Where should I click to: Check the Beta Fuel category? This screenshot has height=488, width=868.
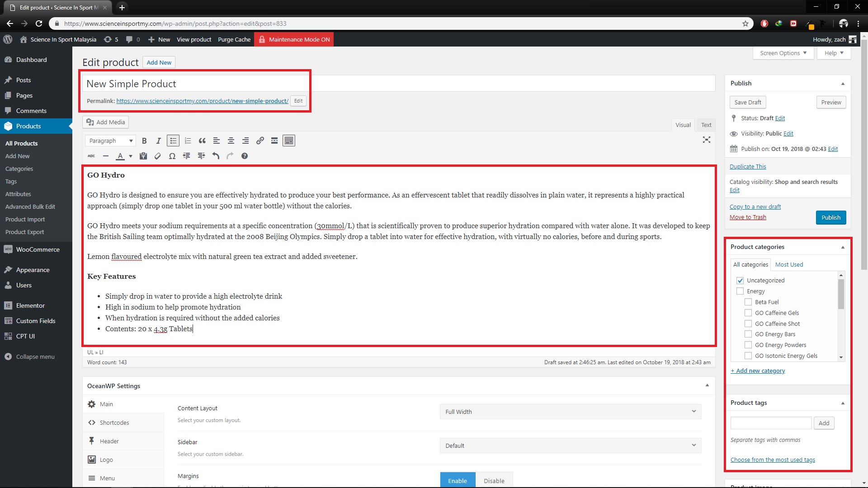pos(748,302)
